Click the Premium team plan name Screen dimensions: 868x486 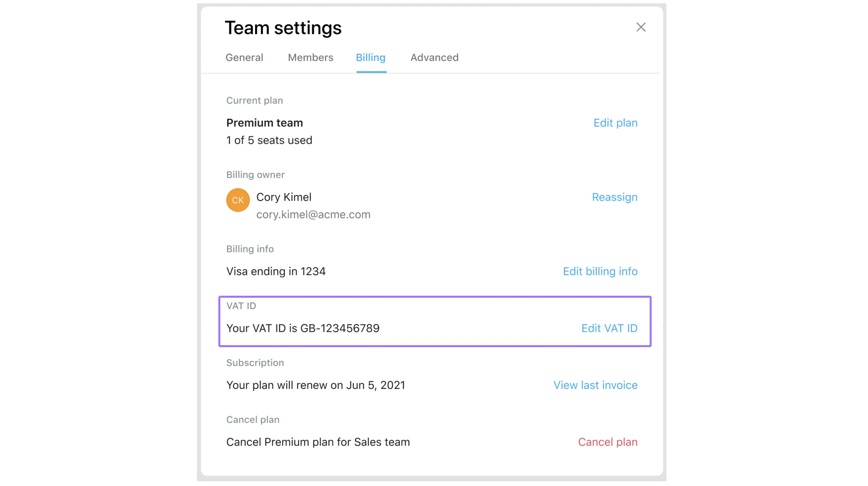point(264,123)
